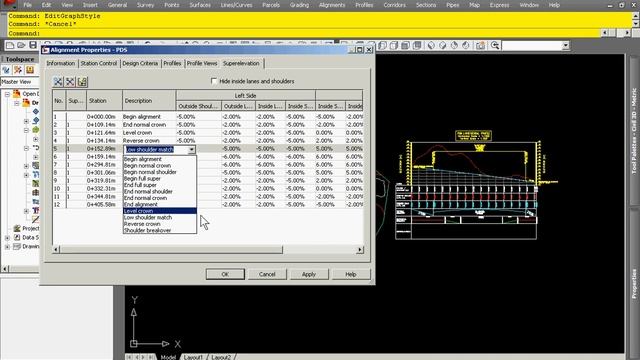Choose Begin full super from dropdown list
Screen dimensions: 640x360
click(160, 179)
